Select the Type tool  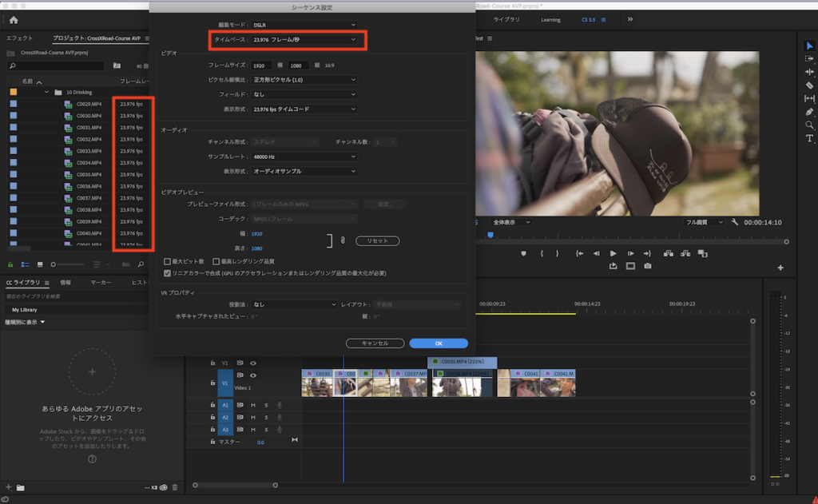[810, 137]
